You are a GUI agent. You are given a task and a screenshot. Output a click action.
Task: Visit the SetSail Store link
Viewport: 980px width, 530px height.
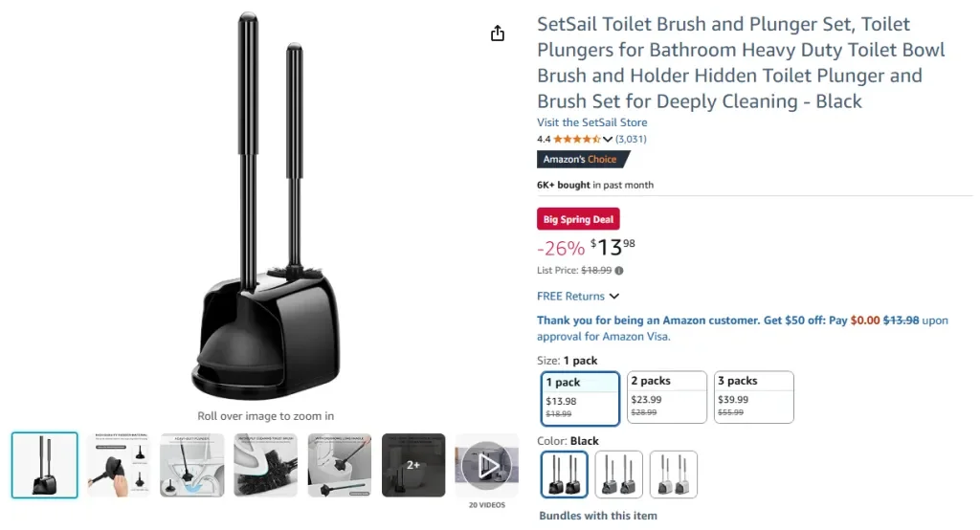591,122
